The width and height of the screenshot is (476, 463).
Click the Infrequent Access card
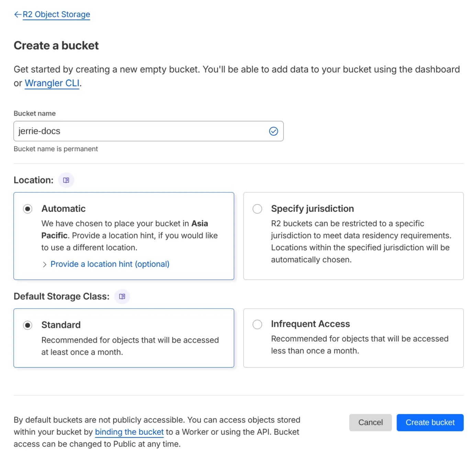point(353,338)
